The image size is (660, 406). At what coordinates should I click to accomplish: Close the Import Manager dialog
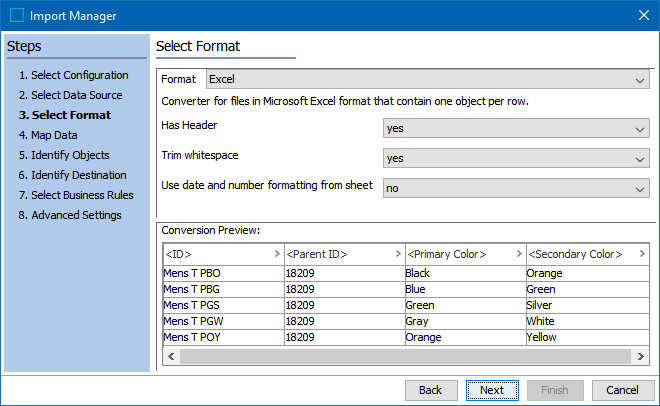644,15
